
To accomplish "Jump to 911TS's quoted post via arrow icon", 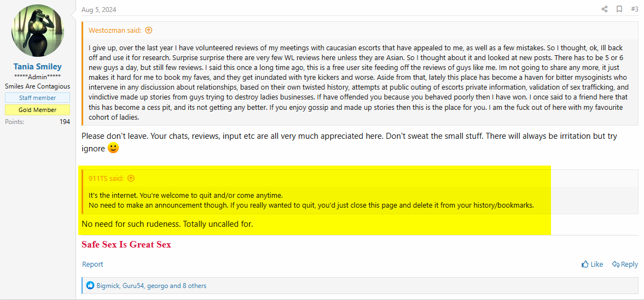I will pyautogui.click(x=131, y=178).
